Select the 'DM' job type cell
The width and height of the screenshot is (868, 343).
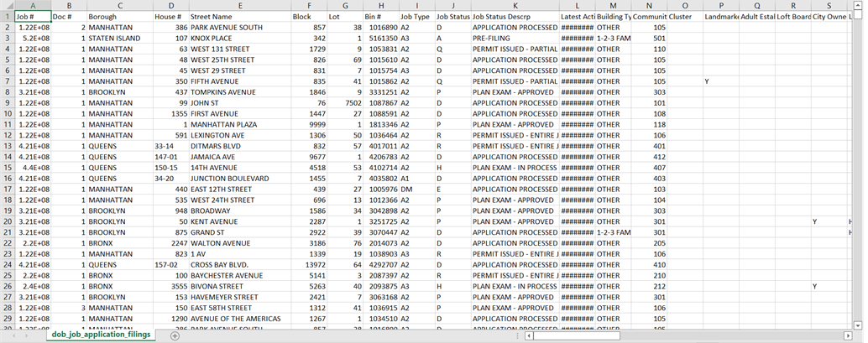tap(417, 190)
